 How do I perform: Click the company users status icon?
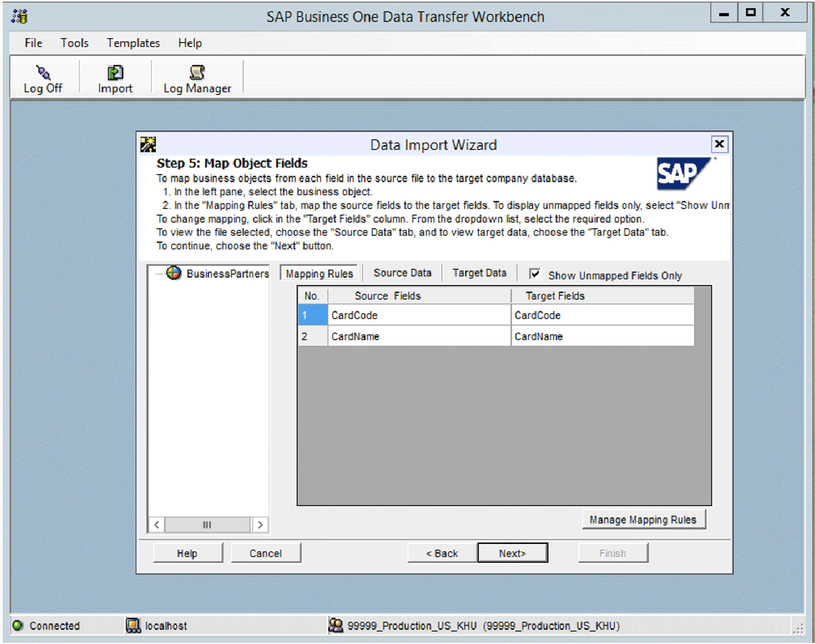(x=336, y=625)
